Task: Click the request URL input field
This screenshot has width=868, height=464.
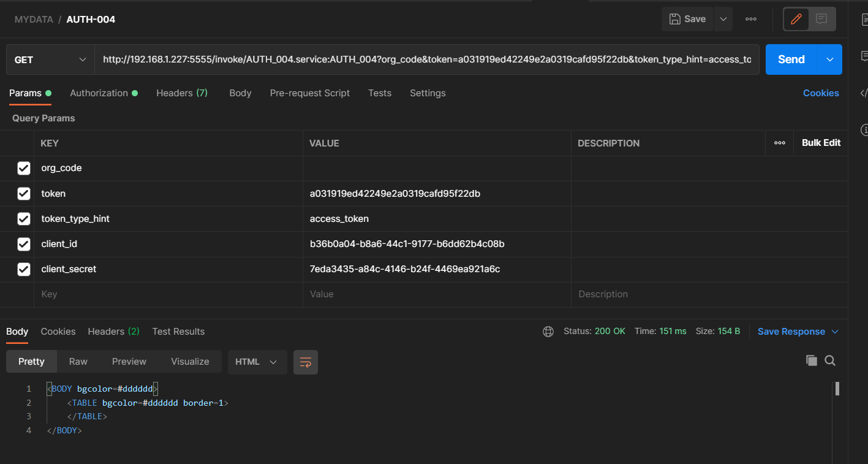Action: (x=426, y=59)
